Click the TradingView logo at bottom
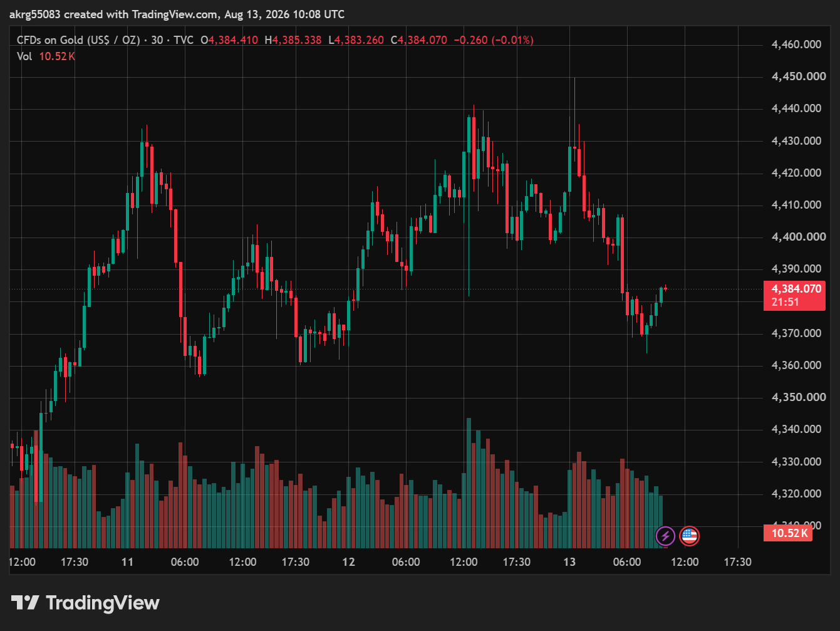 [85, 603]
